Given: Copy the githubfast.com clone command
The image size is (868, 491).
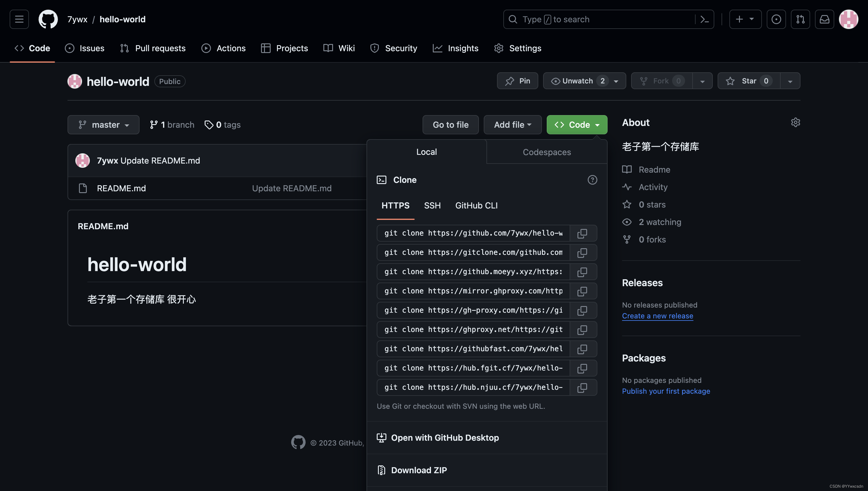Looking at the screenshot, I should point(582,349).
